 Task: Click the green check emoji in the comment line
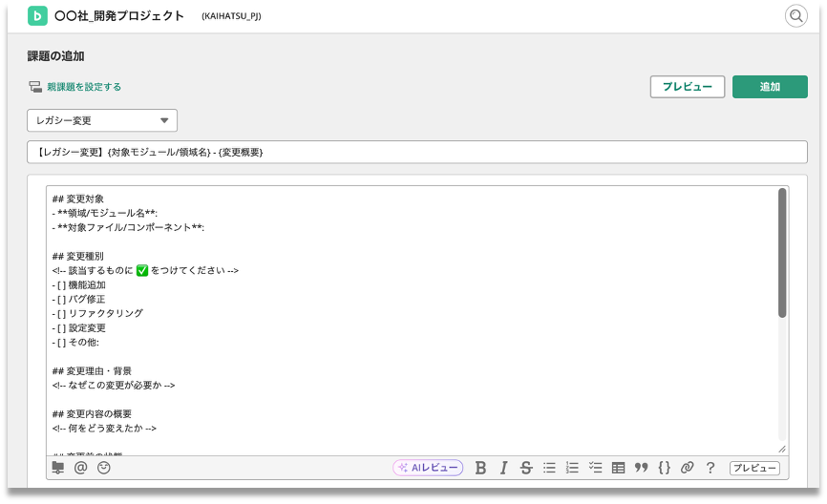(142, 271)
